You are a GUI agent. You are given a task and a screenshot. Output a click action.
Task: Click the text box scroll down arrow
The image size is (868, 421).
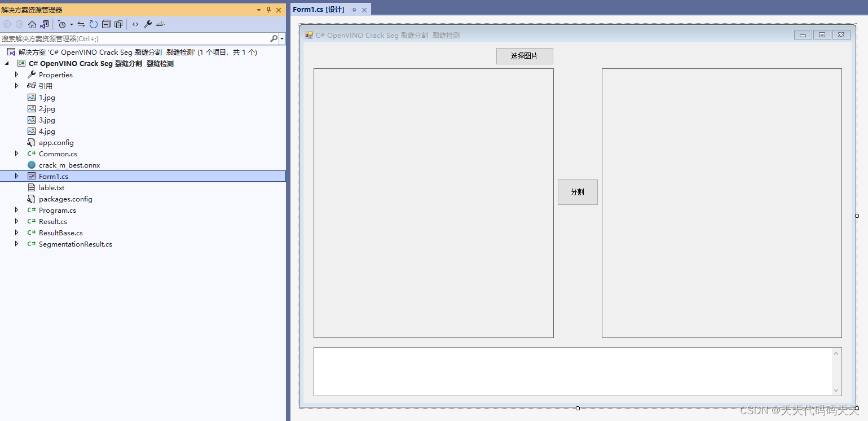click(836, 390)
